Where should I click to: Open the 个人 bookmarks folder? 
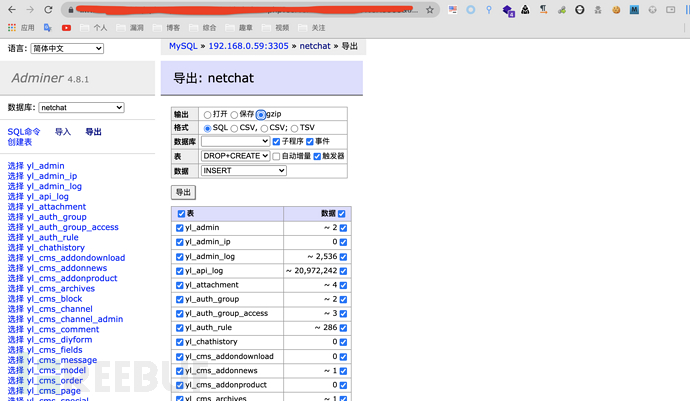pyautogui.click(x=93, y=28)
